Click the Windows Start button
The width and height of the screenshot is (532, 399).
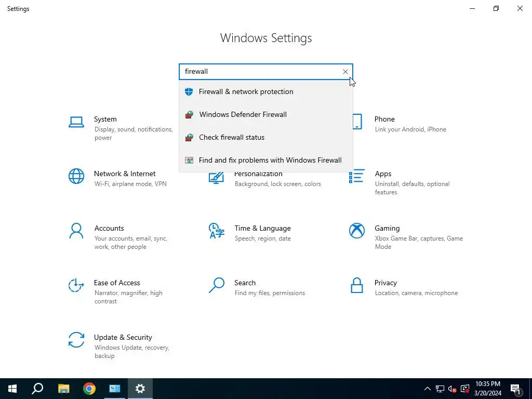tap(12, 389)
